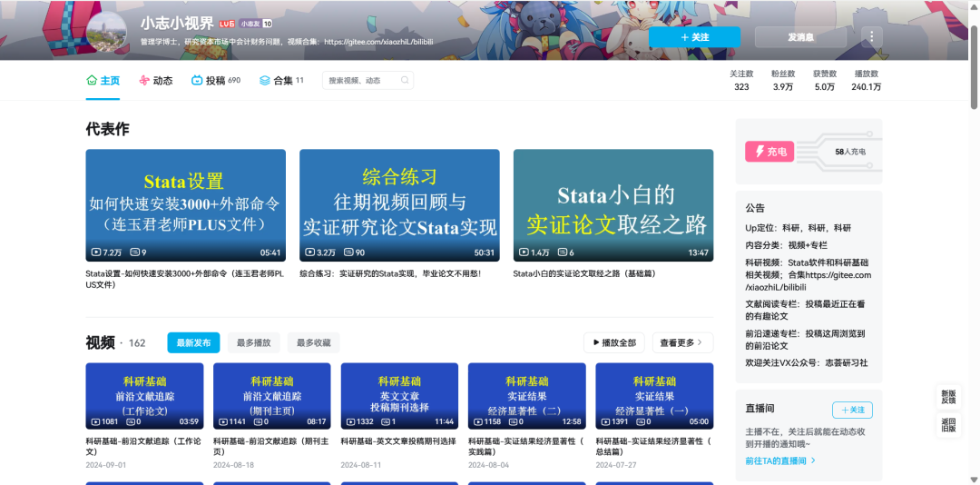Click the 搜索视频、动态 search field

[361, 80]
